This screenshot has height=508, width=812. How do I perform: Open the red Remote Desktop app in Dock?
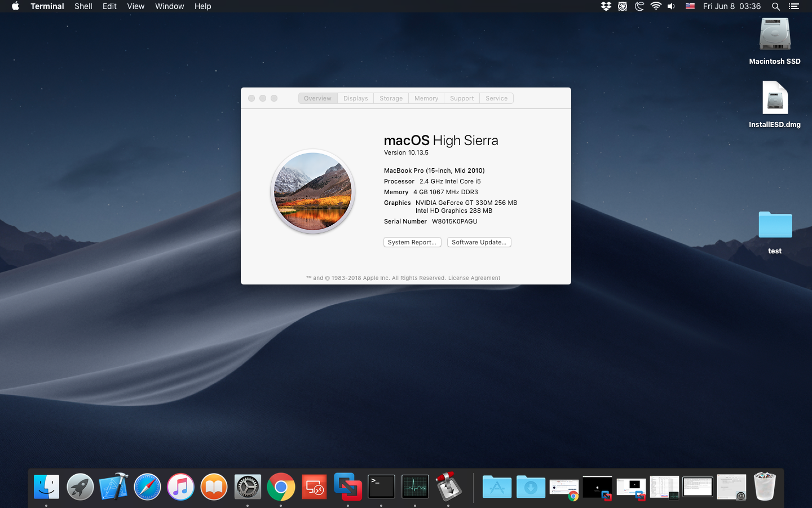[315, 487]
